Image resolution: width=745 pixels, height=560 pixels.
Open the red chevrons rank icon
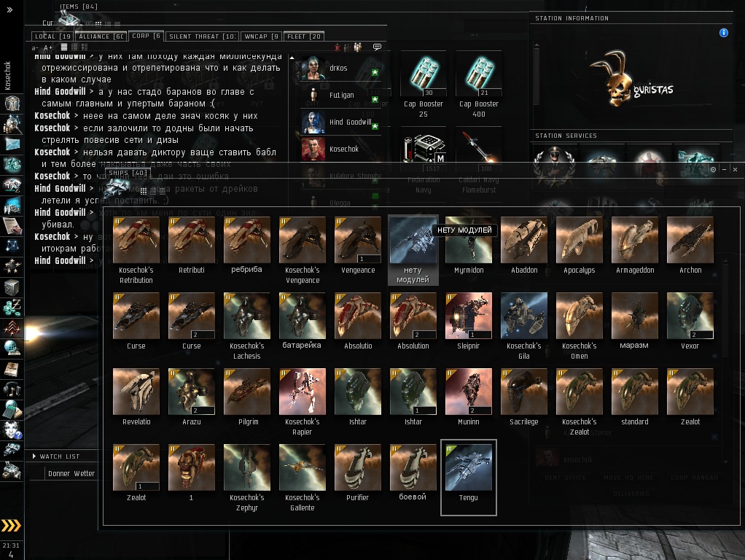tap(12, 328)
